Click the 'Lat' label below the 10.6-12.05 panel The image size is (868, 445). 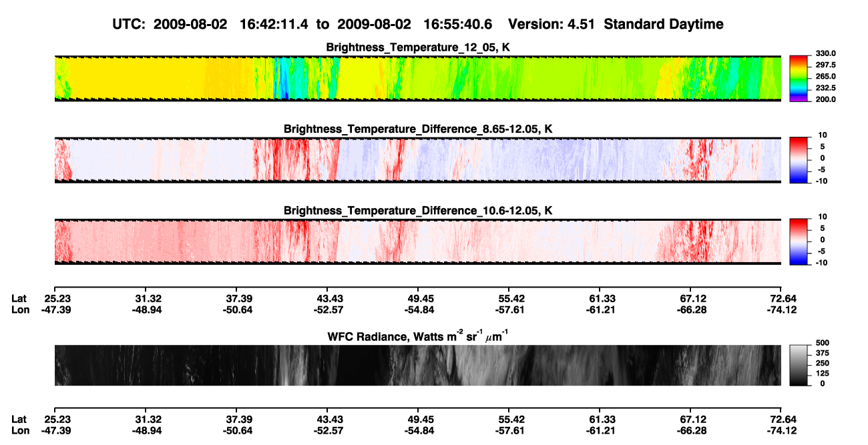(x=19, y=298)
